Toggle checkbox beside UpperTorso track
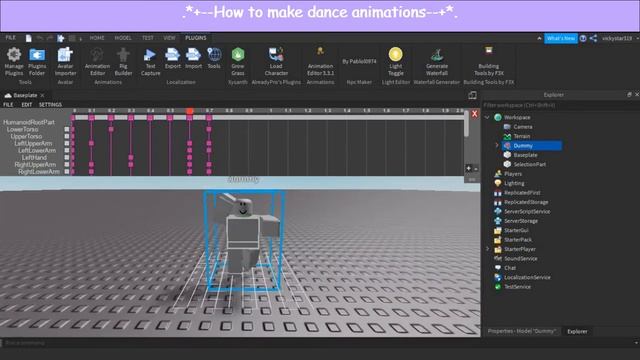 [x=67, y=136]
